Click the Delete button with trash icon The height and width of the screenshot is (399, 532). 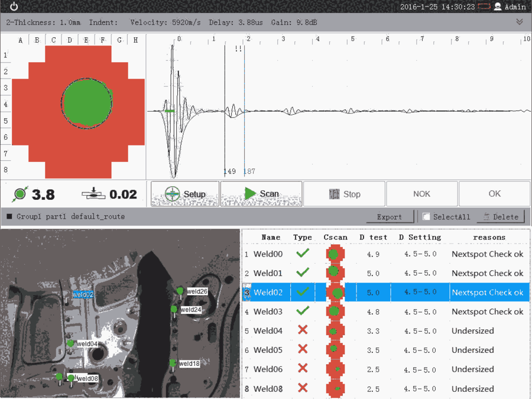tap(501, 217)
